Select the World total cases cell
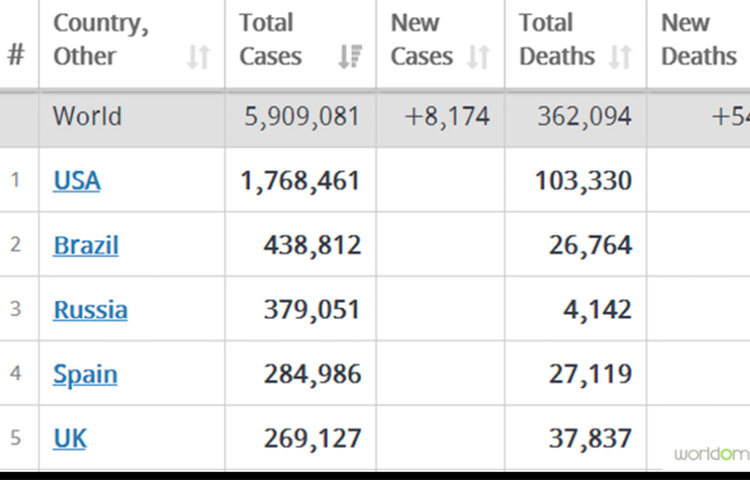 coord(301,117)
